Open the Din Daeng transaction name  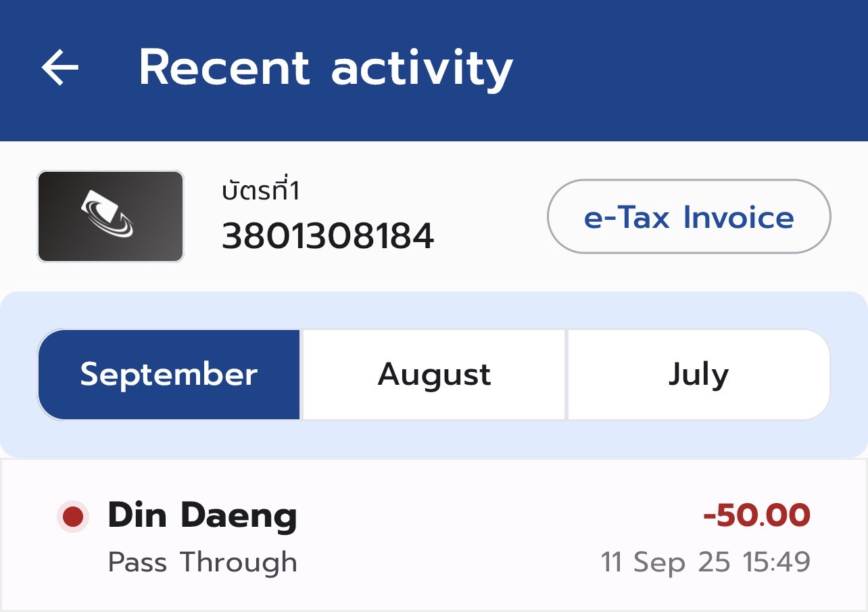tap(202, 516)
